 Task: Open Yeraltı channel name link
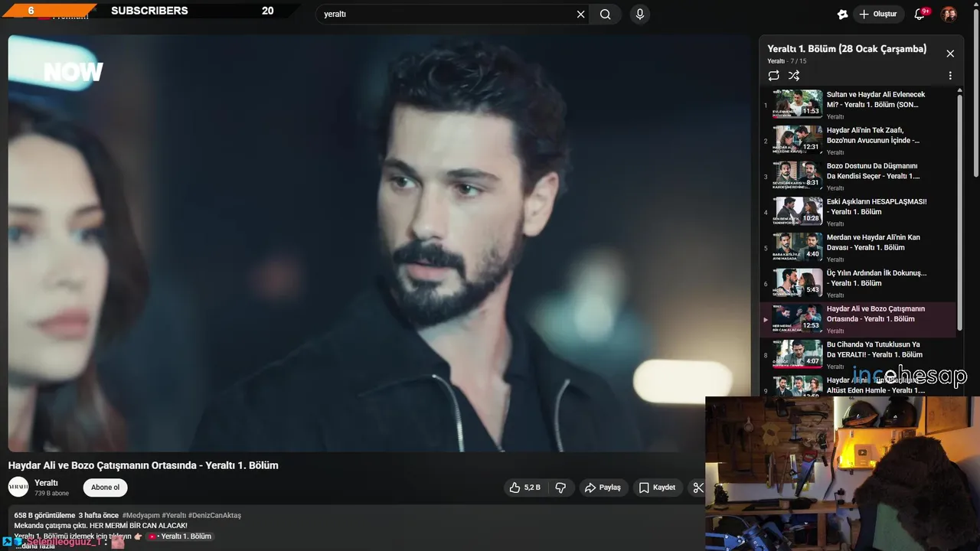click(46, 483)
